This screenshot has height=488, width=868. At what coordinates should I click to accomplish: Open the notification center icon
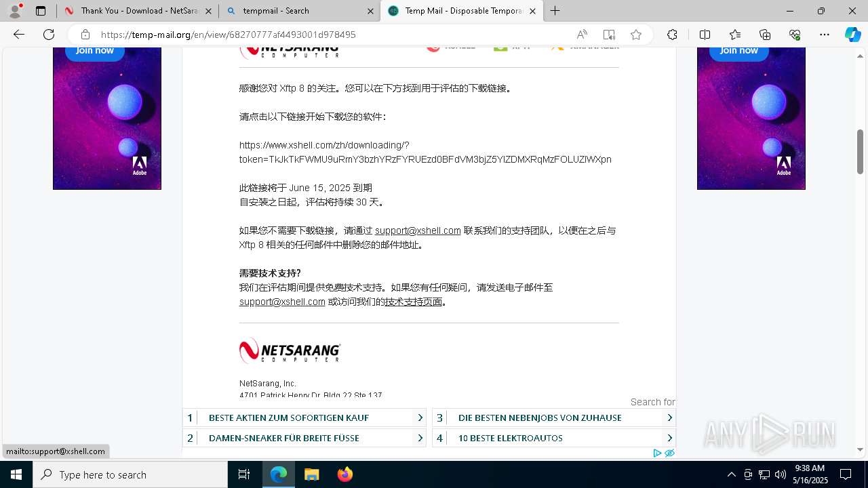pyautogui.click(x=846, y=474)
